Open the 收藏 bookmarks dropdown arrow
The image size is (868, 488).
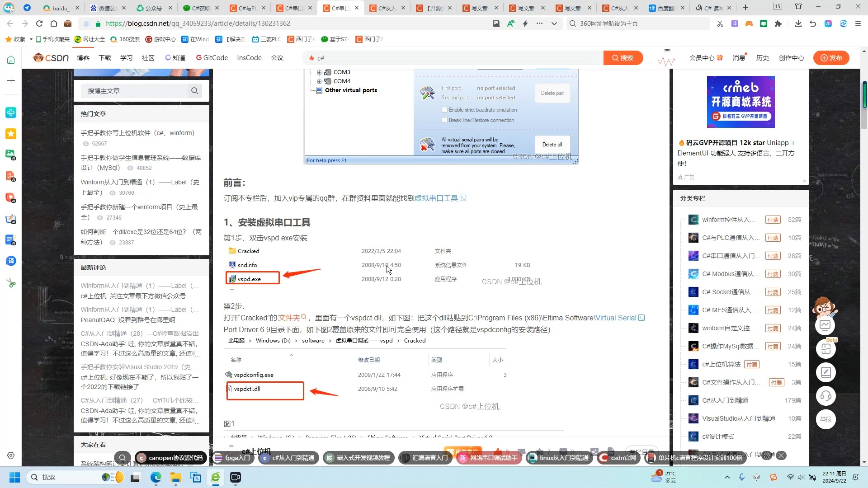click(x=31, y=39)
